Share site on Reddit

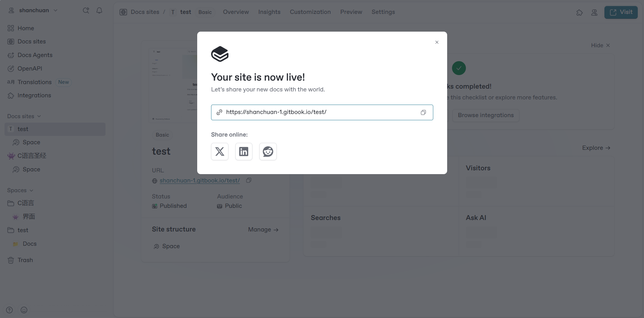click(268, 152)
